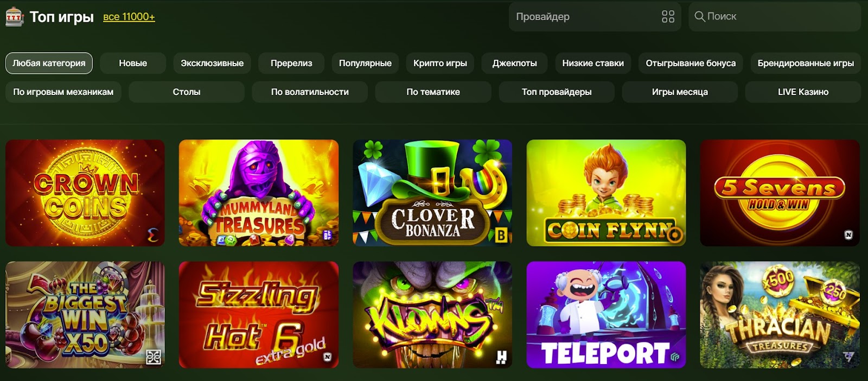Image resolution: width=868 pixels, height=381 pixels.
Task: Expand the По волатильности filter
Action: coord(310,92)
